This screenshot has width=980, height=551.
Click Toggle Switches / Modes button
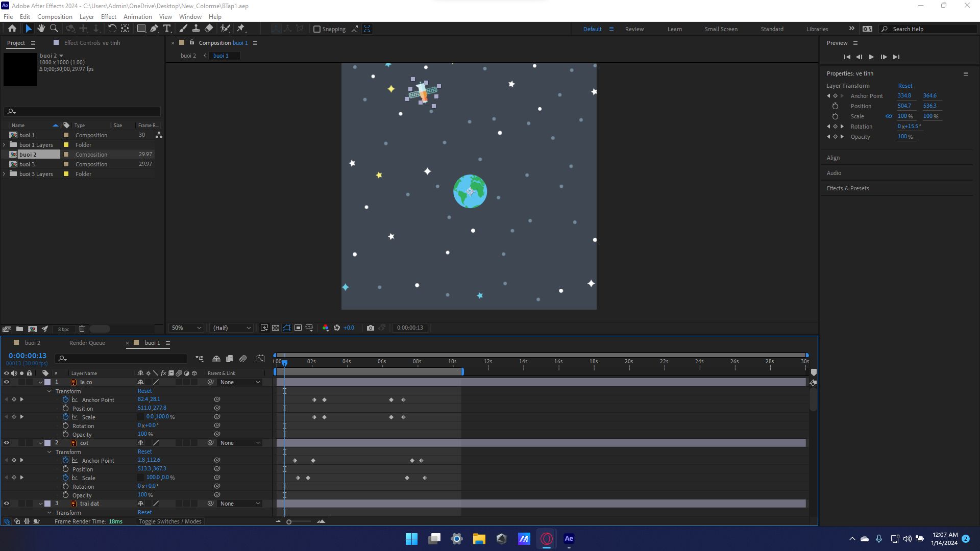[170, 521]
